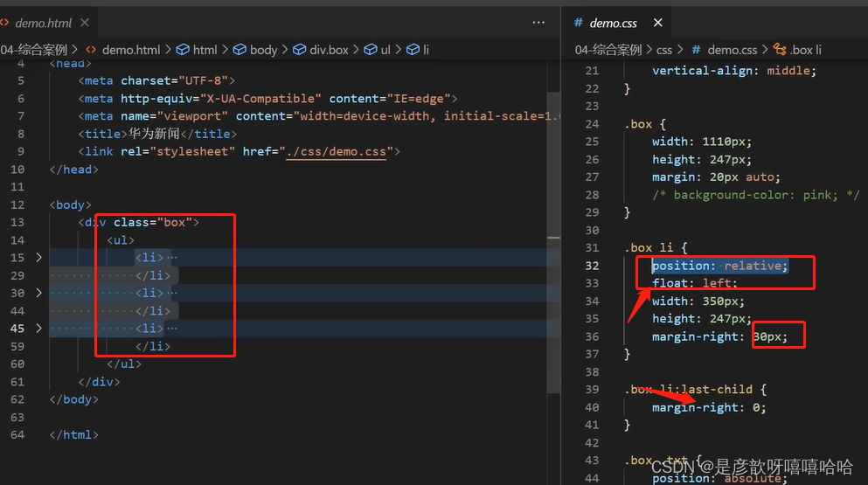Expand the folded li block at line 30
The image size is (868, 485).
(x=38, y=293)
